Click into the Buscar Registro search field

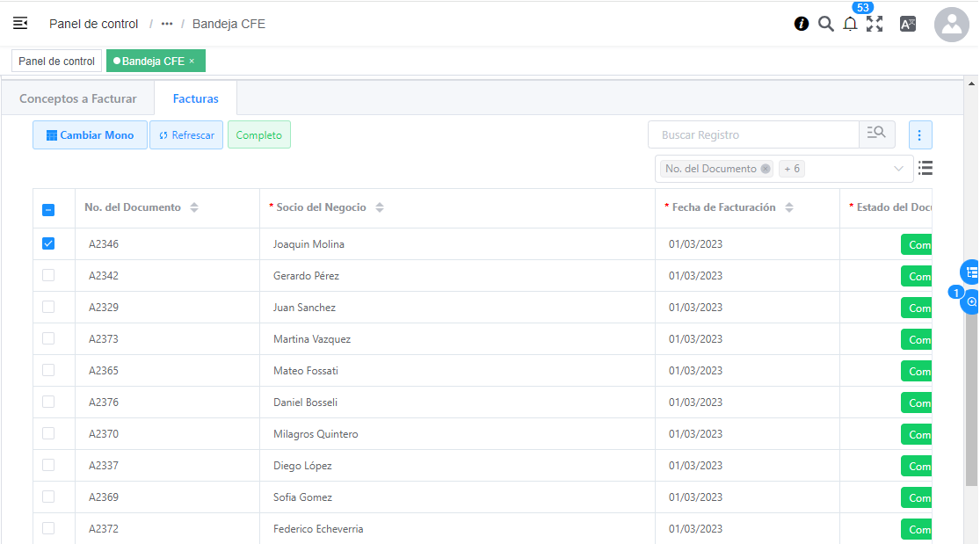[x=753, y=134]
